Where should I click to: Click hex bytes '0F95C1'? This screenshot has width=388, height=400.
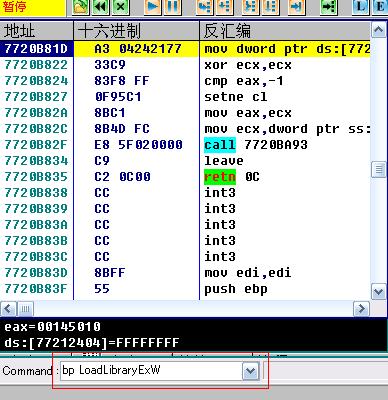coord(118,97)
